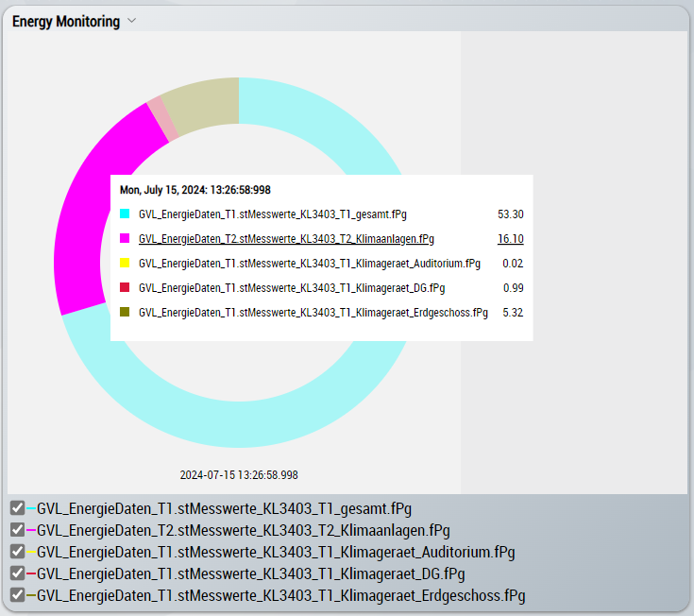Click the underlined 16.10 value in tooltip
This screenshot has width=694, height=616.
click(510, 239)
